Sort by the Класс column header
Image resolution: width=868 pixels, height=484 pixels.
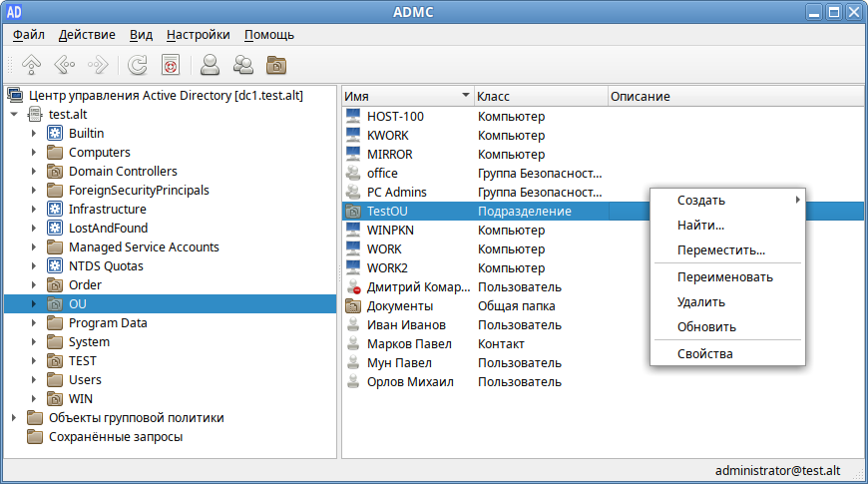click(541, 97)
